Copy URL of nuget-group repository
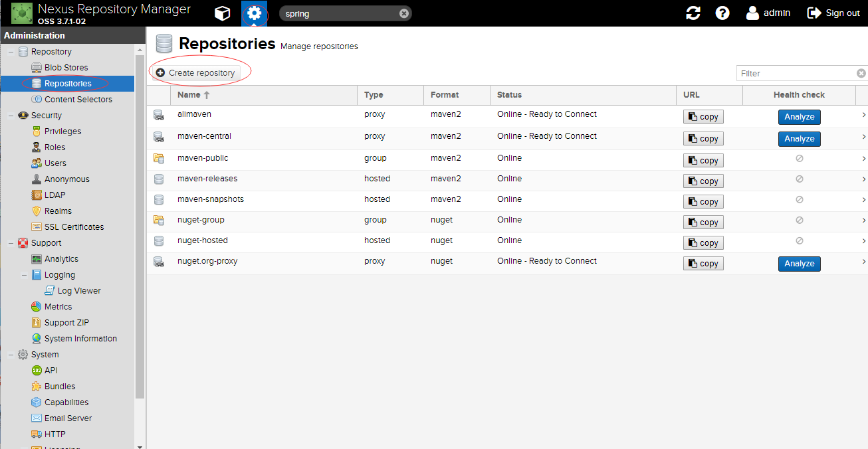This screenshot has height=449, width=868. tap(703, 223)
